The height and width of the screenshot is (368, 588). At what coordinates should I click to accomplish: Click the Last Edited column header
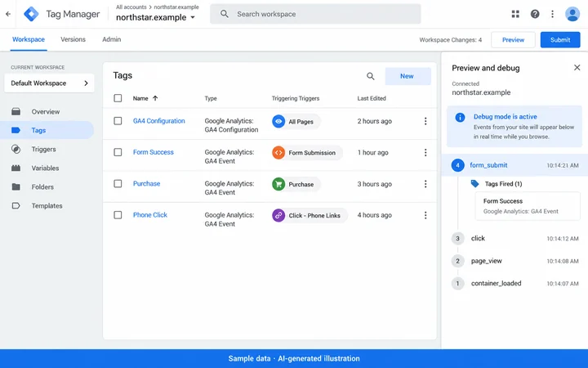pyautogui.click(x=372, y=98)
